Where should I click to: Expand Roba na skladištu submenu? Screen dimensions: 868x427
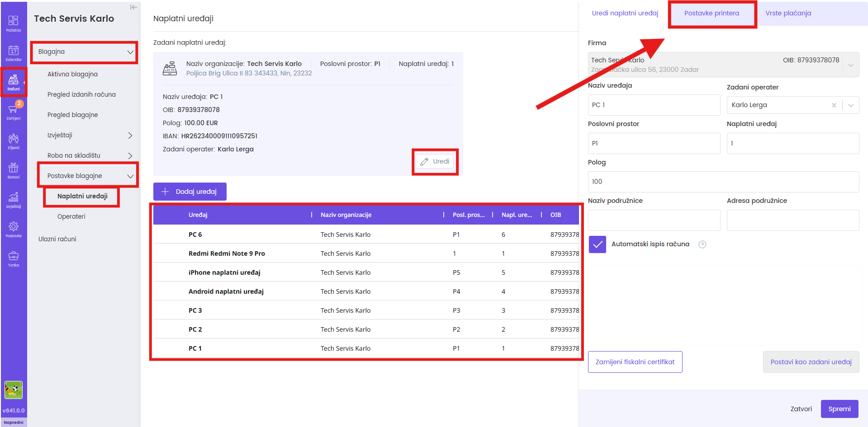tap(130, 156)
